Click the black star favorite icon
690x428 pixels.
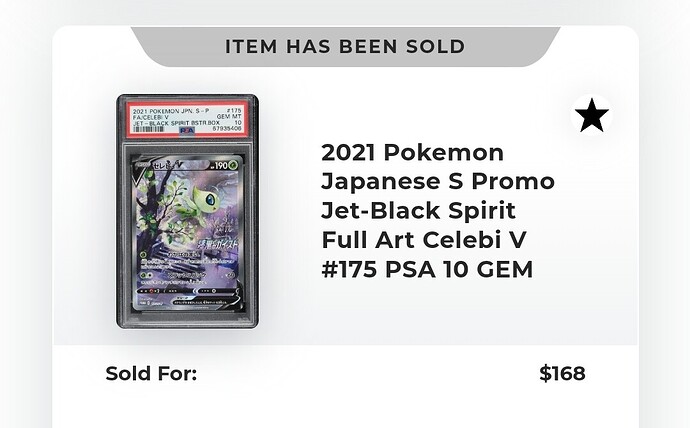[x=591, y=115]
